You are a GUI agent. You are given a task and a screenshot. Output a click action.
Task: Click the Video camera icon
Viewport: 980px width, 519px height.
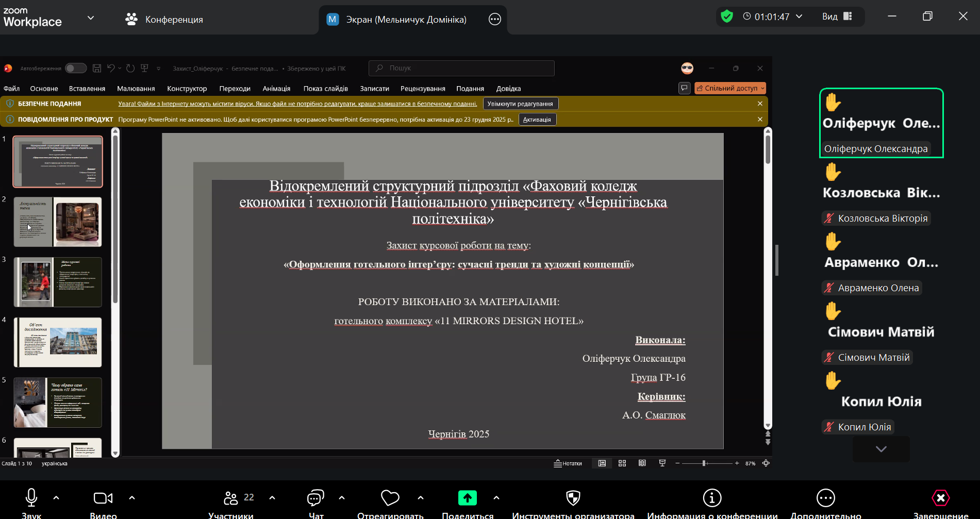point(103,498)
